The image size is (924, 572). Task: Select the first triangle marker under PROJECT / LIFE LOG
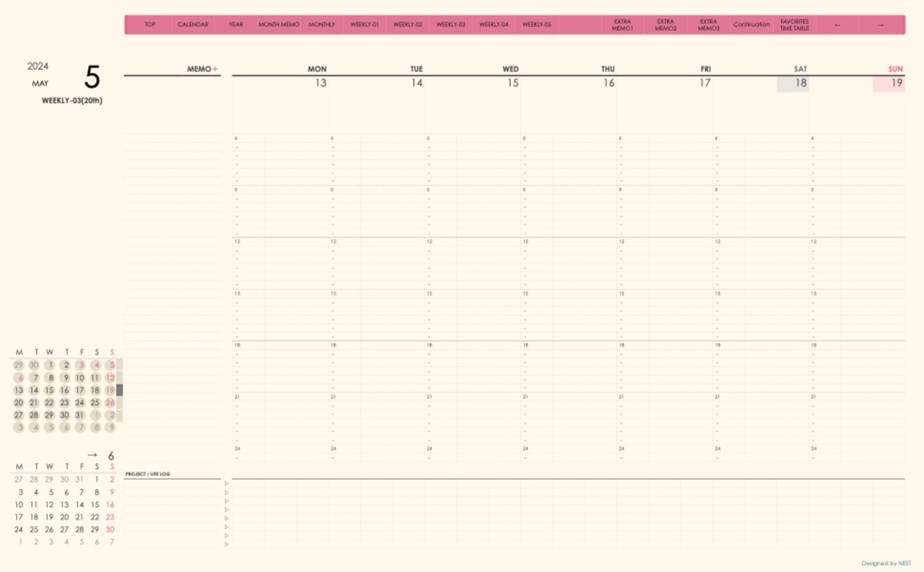(x=226, y=484)
